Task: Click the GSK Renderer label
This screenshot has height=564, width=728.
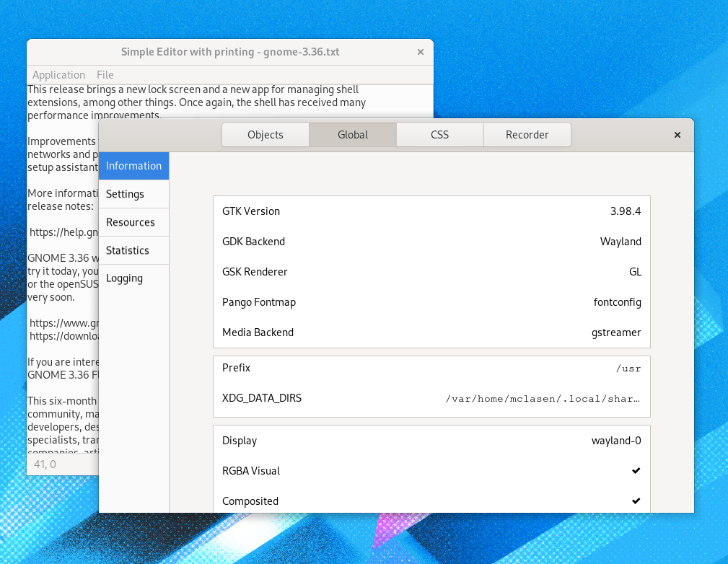Action: [x=255, y=272]
